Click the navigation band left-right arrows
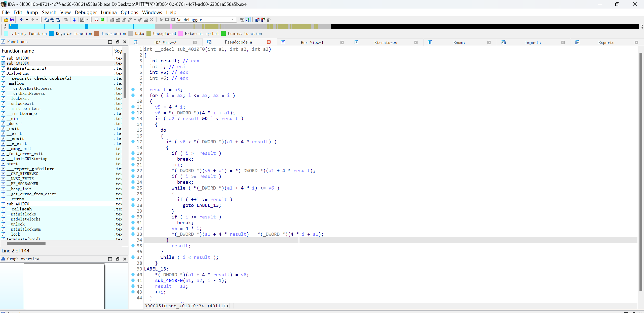This screenshot has height=313, width=644. pos(5,26)
